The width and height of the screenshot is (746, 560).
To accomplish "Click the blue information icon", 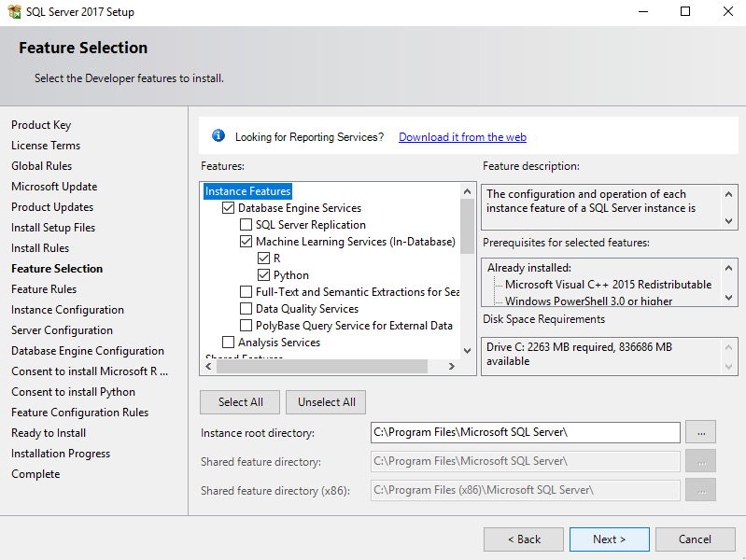I will click(218, 136).
